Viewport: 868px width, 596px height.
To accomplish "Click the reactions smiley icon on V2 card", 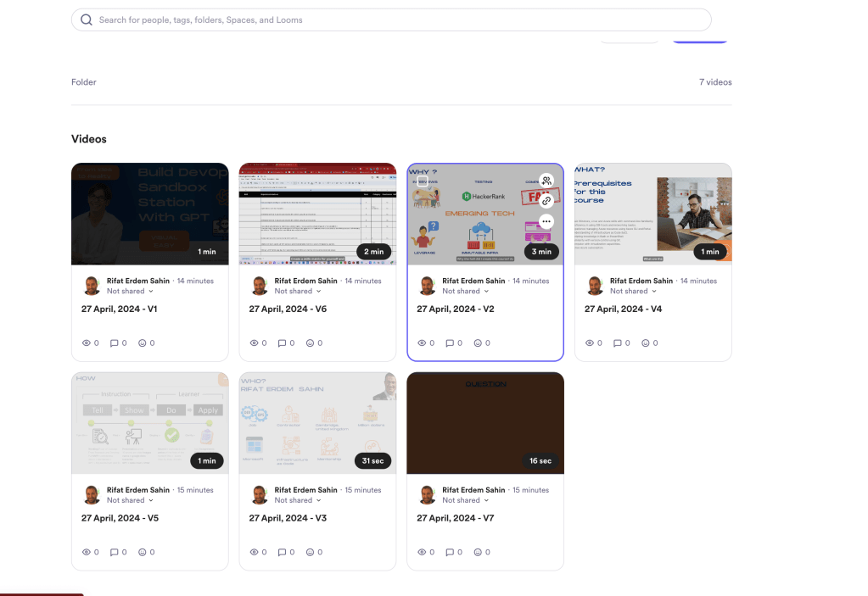I will pyautogui.click(x=478, y=343).
